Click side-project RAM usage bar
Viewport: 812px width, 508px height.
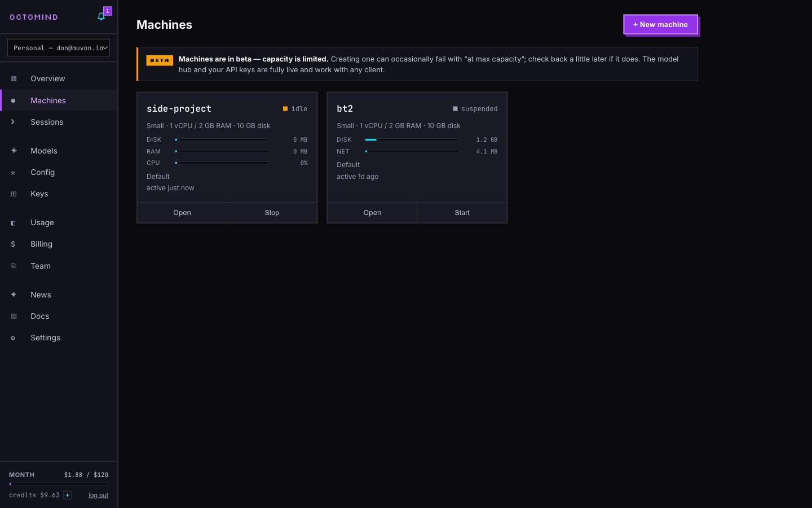(222, 151)
